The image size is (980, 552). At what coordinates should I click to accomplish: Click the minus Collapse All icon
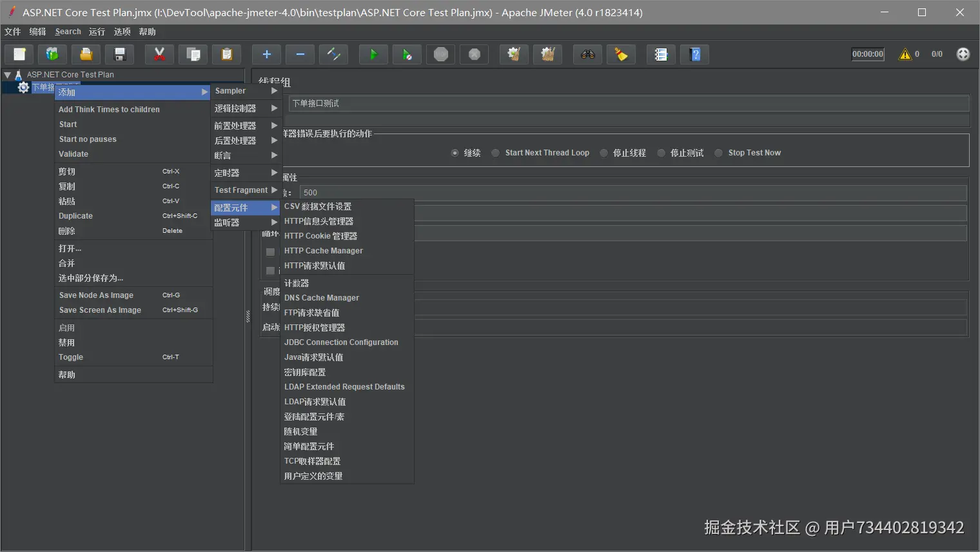pyautogui.click(x=300, y=55)
